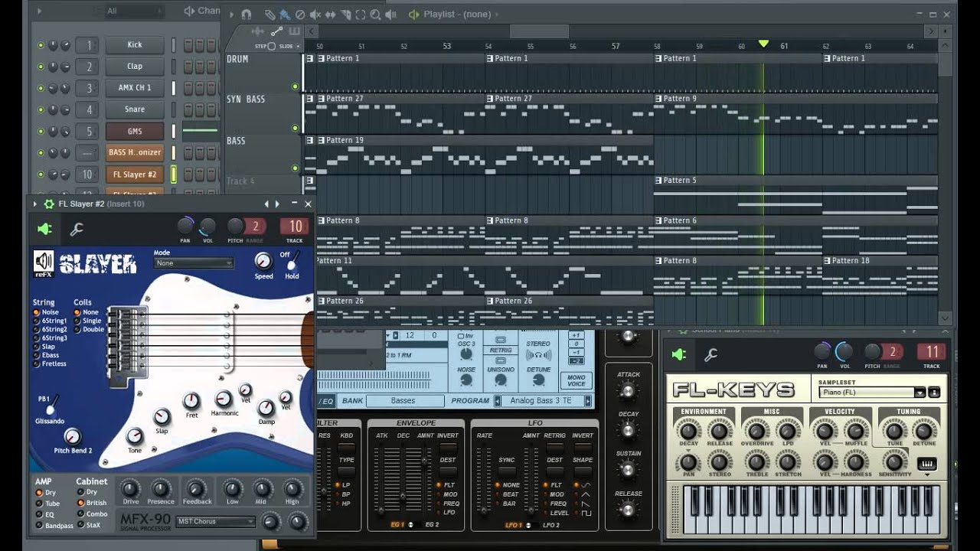Click Pattern 9 clip on SYN BASS track
The image size is (980, 551).
[x=680, y=99]
